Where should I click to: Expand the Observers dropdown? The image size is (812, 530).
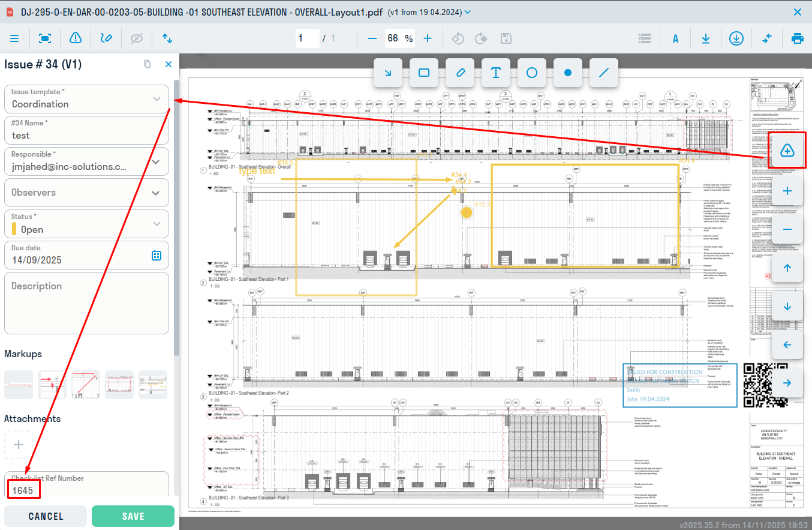pos(87,193)
